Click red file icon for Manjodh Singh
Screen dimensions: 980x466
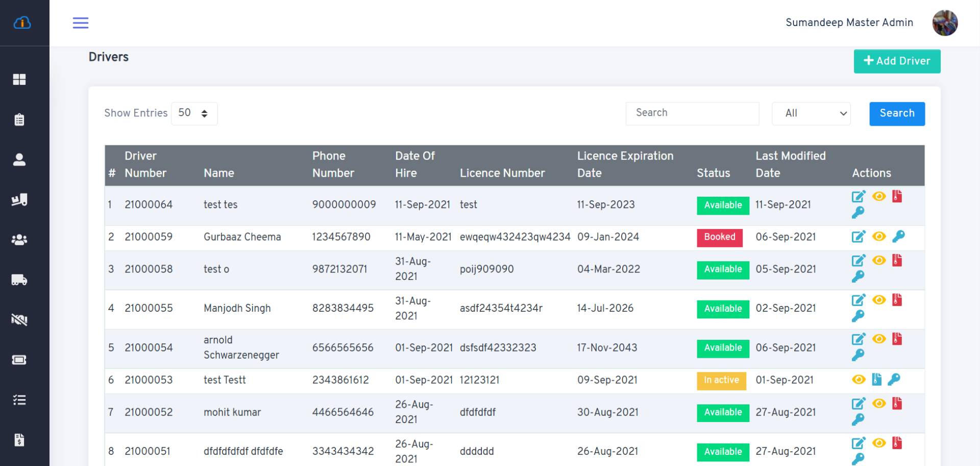897,300
